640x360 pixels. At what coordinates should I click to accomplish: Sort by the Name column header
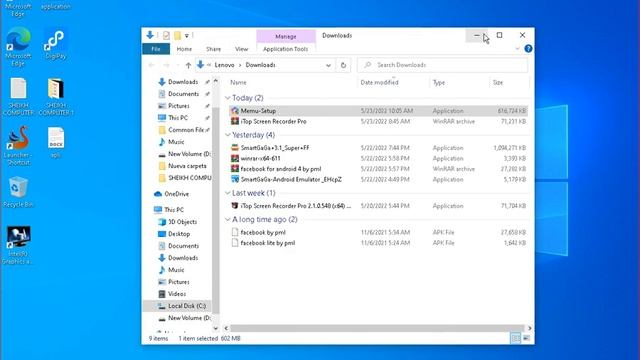point(238,82)
